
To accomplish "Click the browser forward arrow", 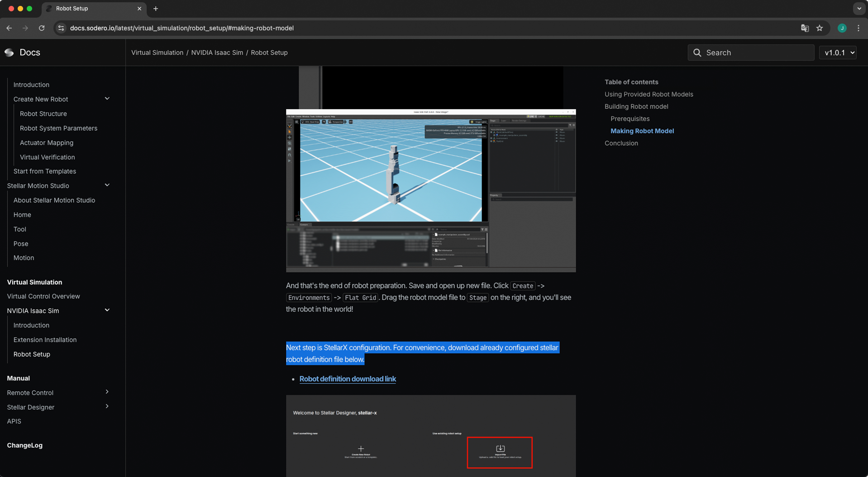I will [x=25, y=28].
